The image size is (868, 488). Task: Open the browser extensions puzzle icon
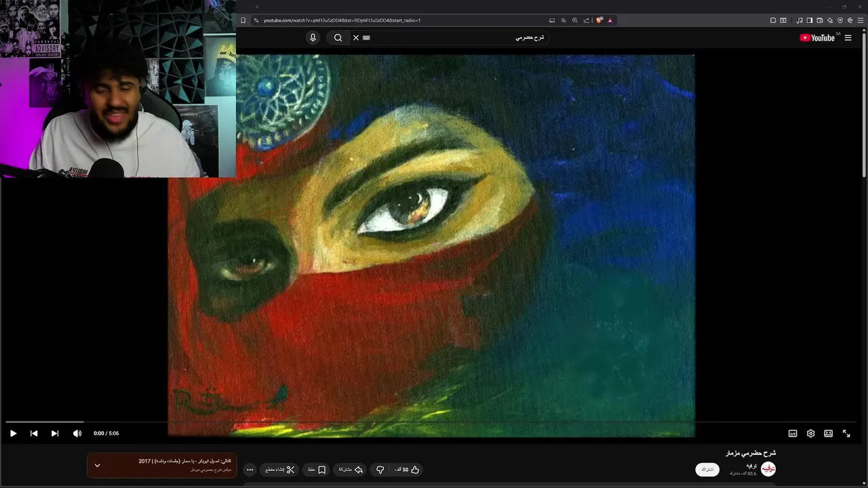[773, 20]
